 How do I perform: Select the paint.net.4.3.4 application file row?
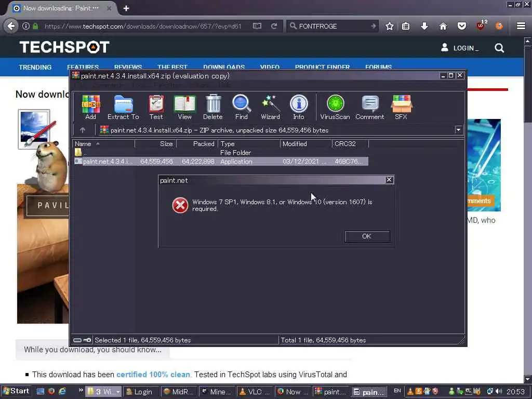220,162
